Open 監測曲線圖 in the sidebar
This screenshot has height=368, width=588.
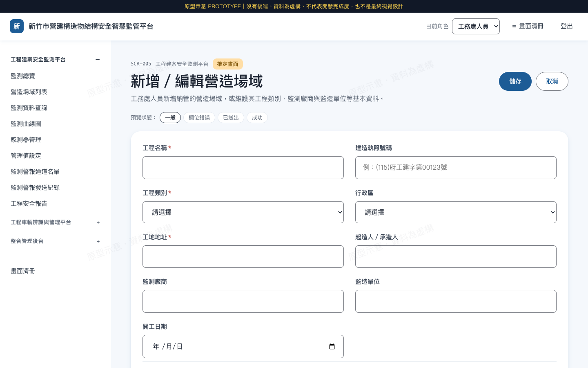tap(26, 124)
